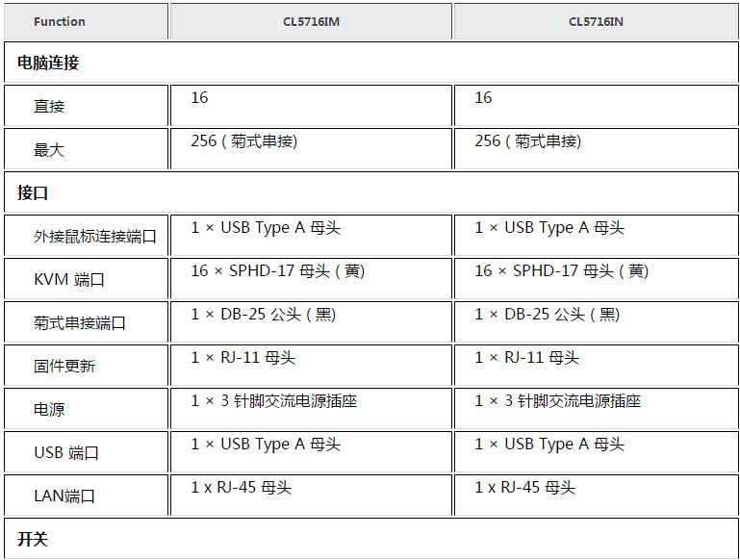
Task: Select the CL5716IM column header
Action: 311,21
